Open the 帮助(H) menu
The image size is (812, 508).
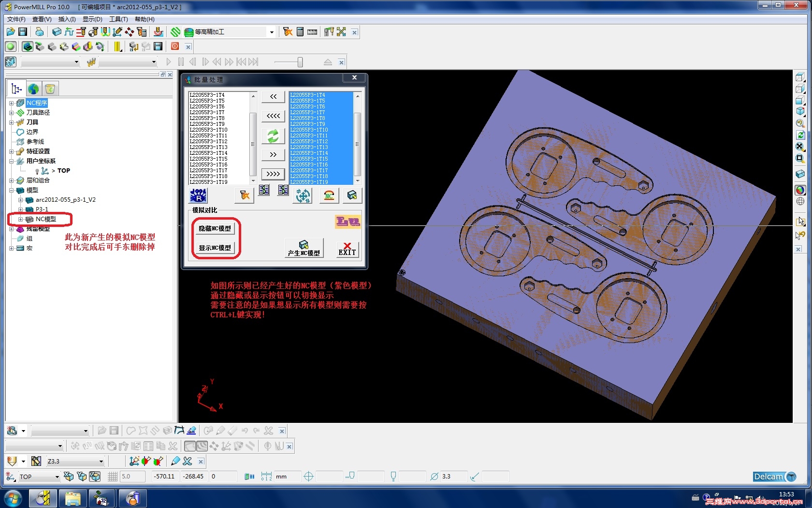(x=145, y=19)
